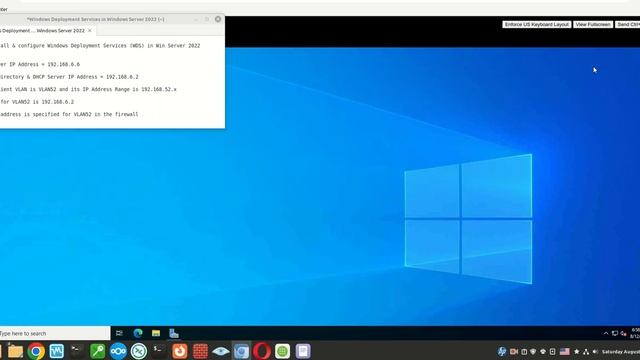Click the wired network tray icon
This screenshot has width=640, height=360.
point(586,351)
